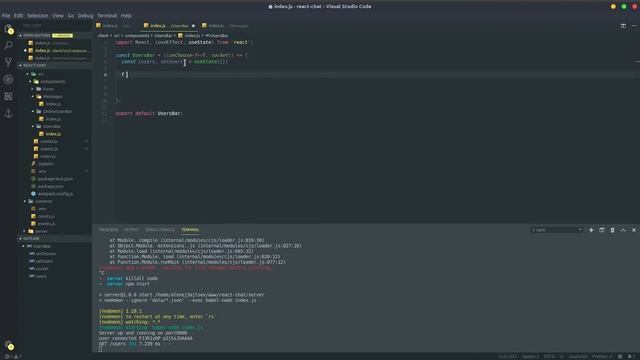Click the errors and warnings status indicator
Image resolution: width=640 pixels, height=360 pixels.
click(12, 356)
